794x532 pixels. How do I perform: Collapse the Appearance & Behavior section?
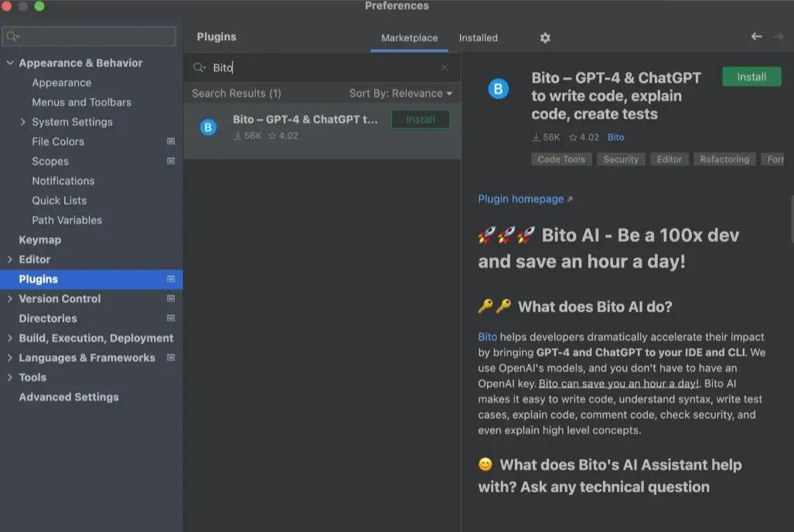9,63
